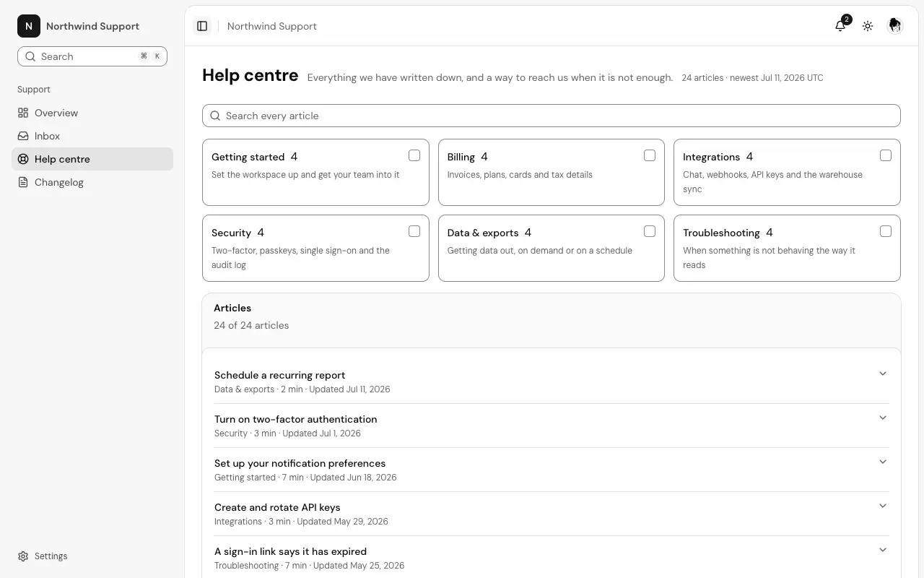Check the Troubleshooting category checkbox
This screenshot has height=578, width=924.
pos(886,231)
